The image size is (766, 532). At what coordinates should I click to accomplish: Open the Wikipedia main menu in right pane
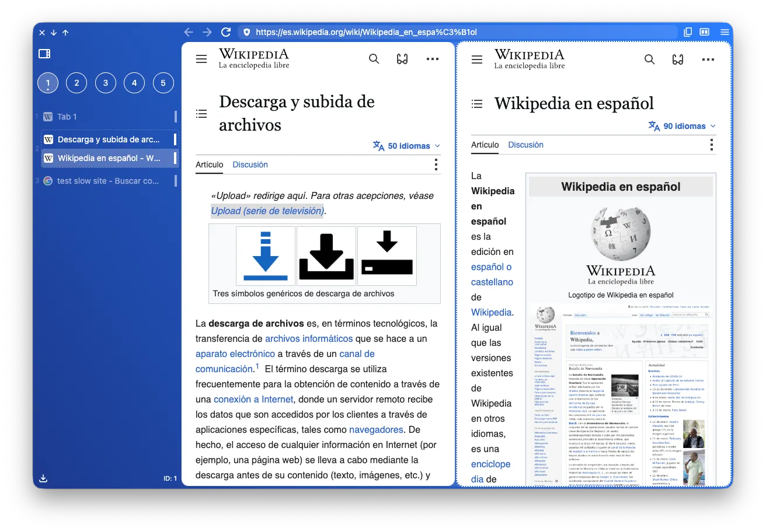[x=477, y=59]
